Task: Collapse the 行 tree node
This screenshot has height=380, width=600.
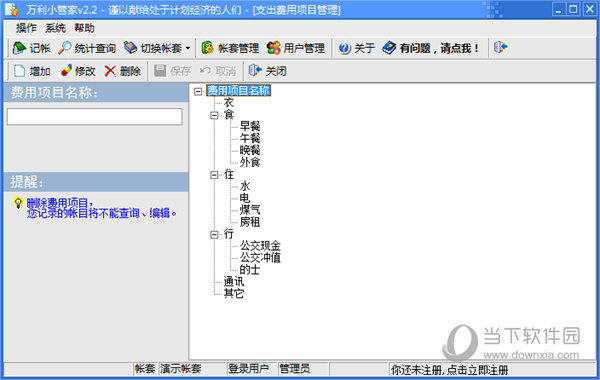Action: pos(214,235)
